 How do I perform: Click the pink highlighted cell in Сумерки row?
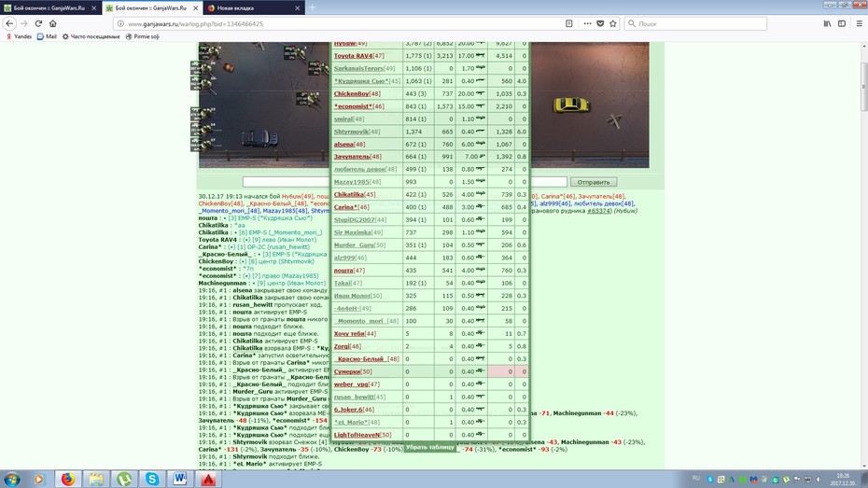point(503,371)
